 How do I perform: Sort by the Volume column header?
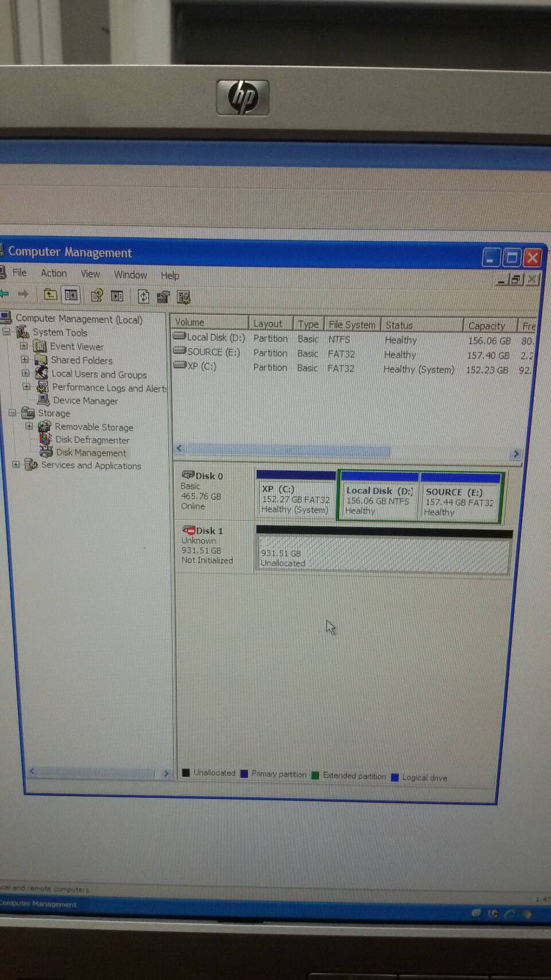click(210, 322)
